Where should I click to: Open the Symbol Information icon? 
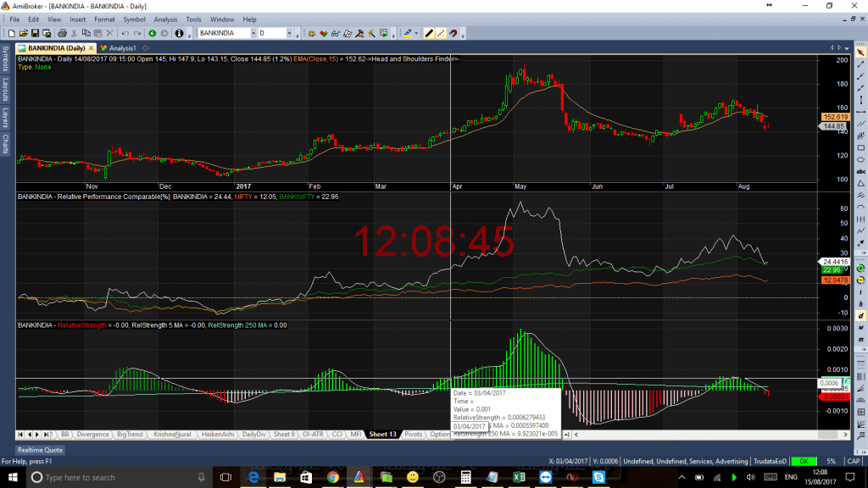point(178,33)
